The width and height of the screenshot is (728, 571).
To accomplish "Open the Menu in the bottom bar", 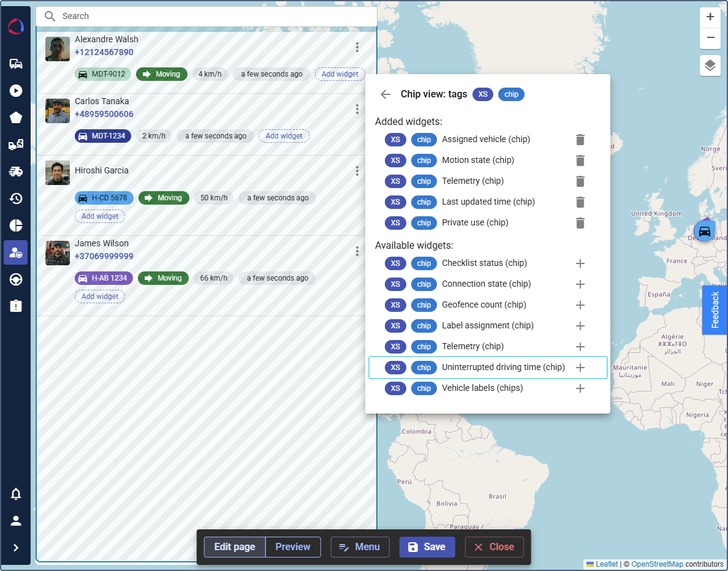I will click(360, 547).
